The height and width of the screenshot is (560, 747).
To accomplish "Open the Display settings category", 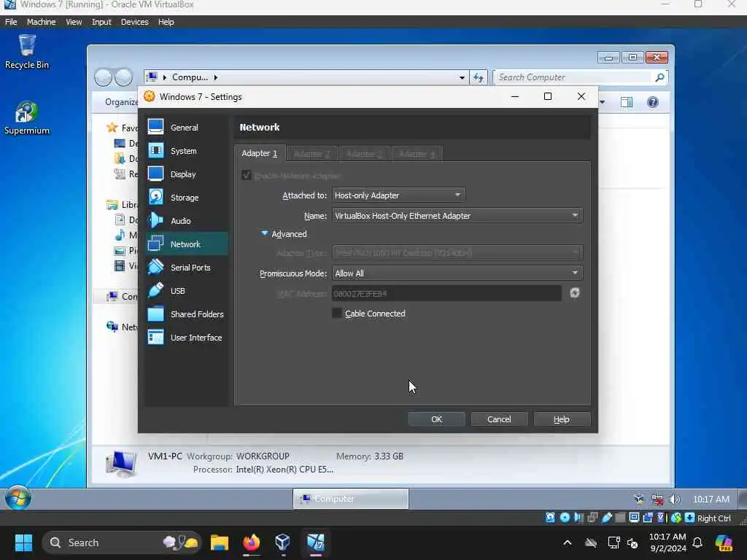I will tap(186, 174).
